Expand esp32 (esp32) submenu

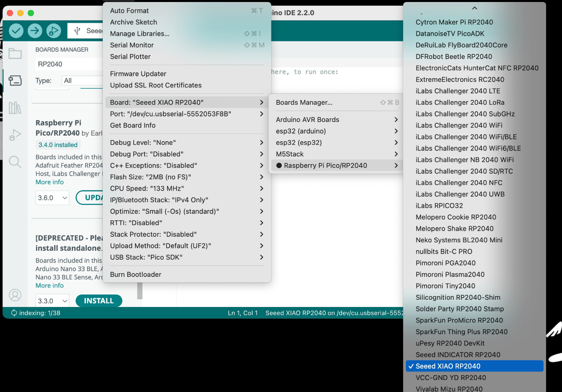pyautogui.click(x=336, y=142)
